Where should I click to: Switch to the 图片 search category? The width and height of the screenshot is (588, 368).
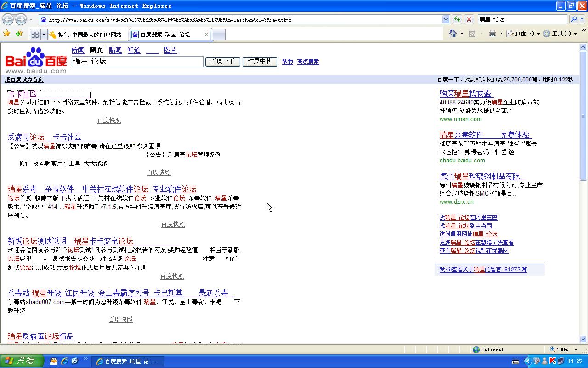[170, 50]
